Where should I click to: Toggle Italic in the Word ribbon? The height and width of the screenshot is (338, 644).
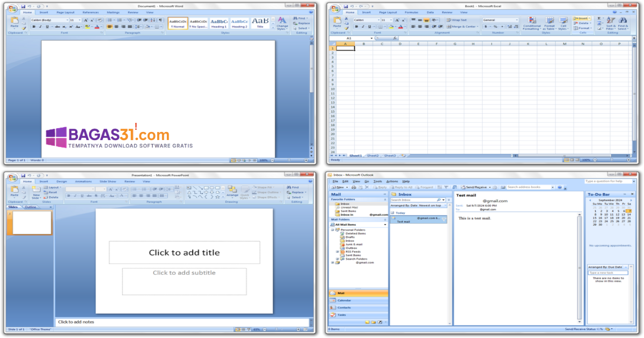(x=40, y=27)
